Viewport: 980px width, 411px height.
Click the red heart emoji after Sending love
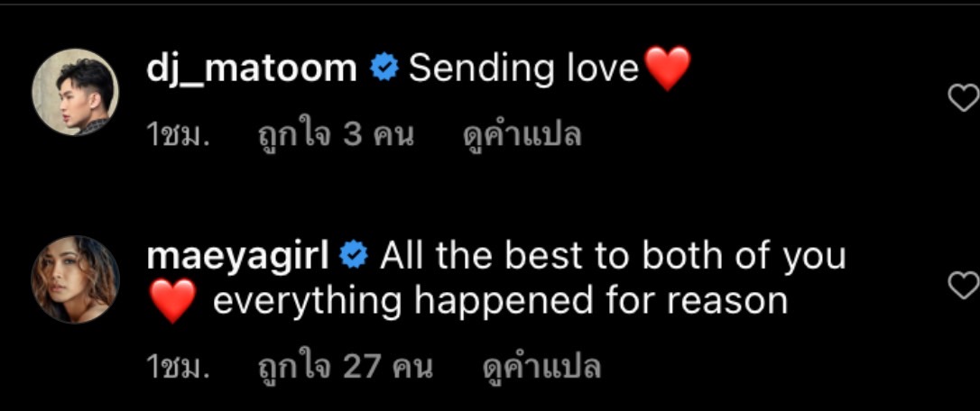[668, 68]
